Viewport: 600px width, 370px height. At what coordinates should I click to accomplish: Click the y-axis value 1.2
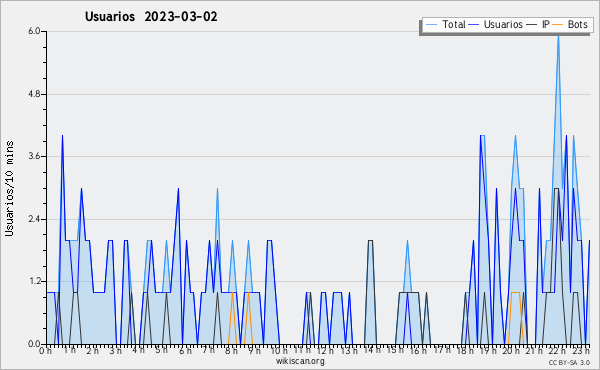[x=34, y=282]
